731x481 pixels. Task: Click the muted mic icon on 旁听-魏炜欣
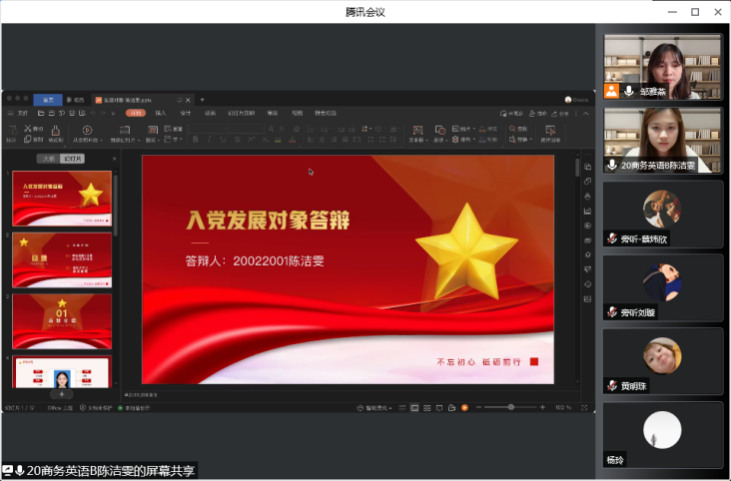pyautogui.click(x=612, y=238)
